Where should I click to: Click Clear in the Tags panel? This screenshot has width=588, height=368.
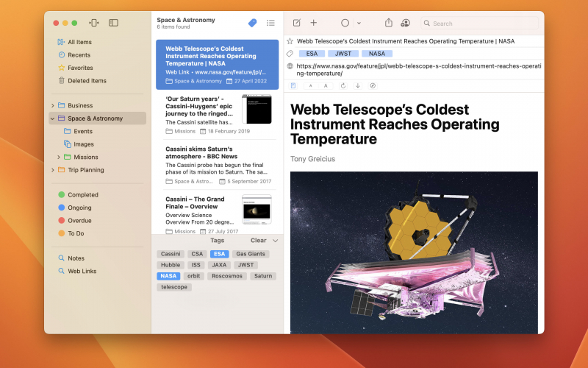259,241
